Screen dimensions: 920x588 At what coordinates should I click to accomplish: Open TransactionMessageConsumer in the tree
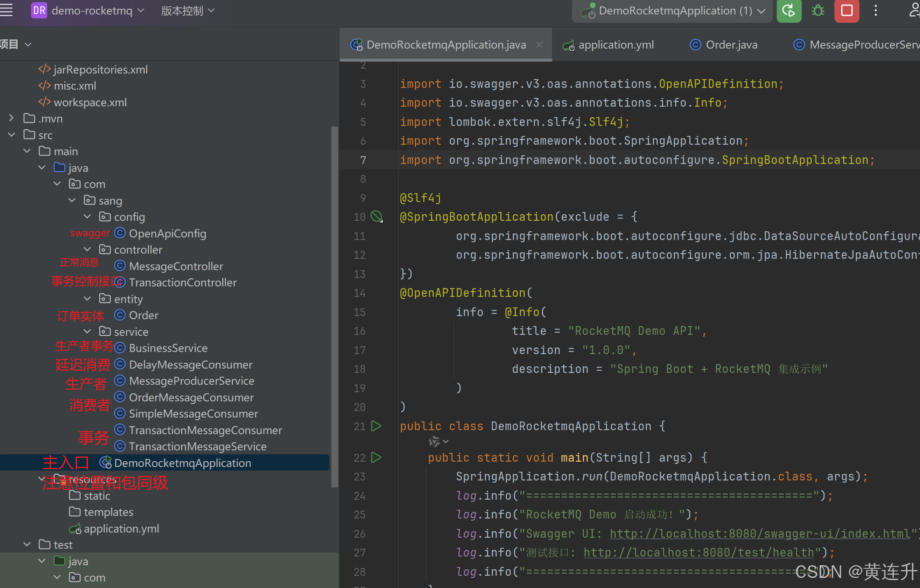tap(206, 430)
